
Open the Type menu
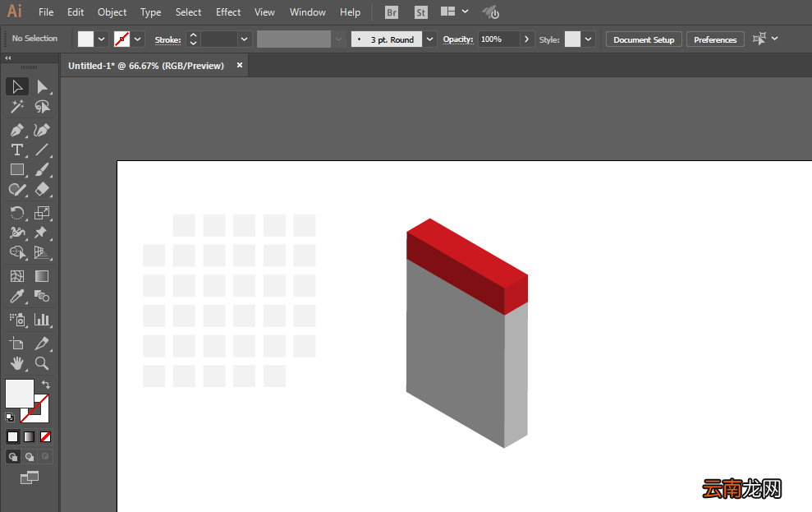(151, 12)
